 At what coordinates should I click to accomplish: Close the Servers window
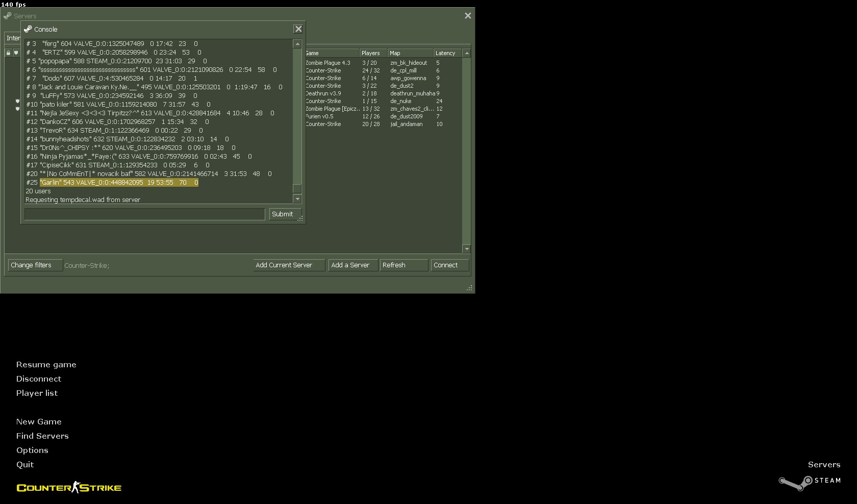coord(468,16)
